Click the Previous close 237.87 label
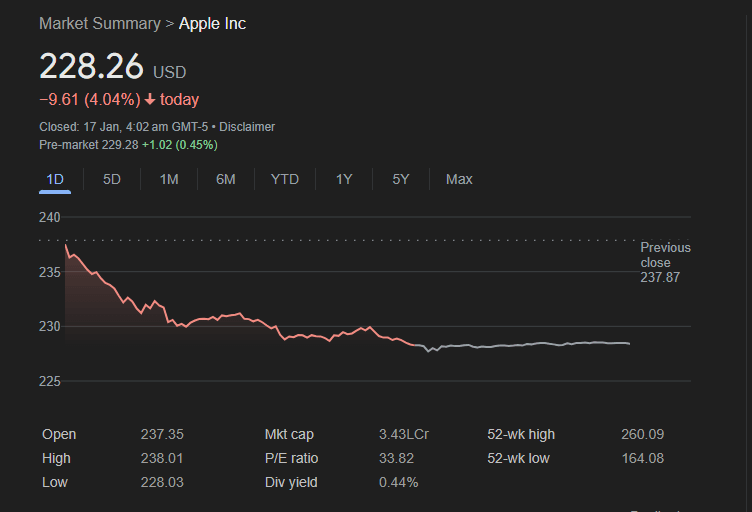Screen dimensions: 752x512 (665, 262)
